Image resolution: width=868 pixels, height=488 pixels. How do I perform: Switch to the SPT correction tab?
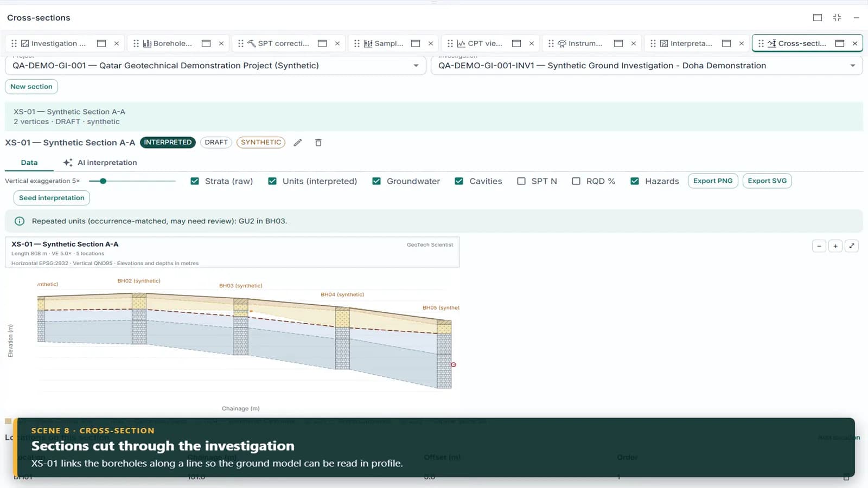[278, 43]
